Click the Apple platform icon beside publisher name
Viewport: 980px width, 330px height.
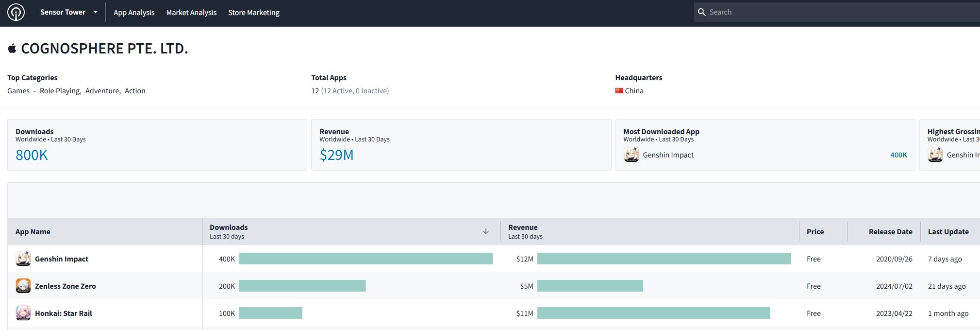pos(12,48)
